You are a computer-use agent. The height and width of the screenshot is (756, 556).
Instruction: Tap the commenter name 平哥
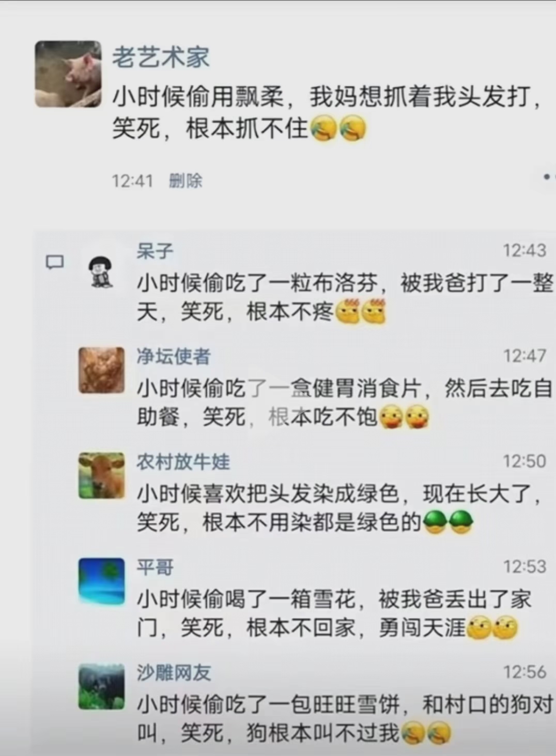tap(155, 567)
